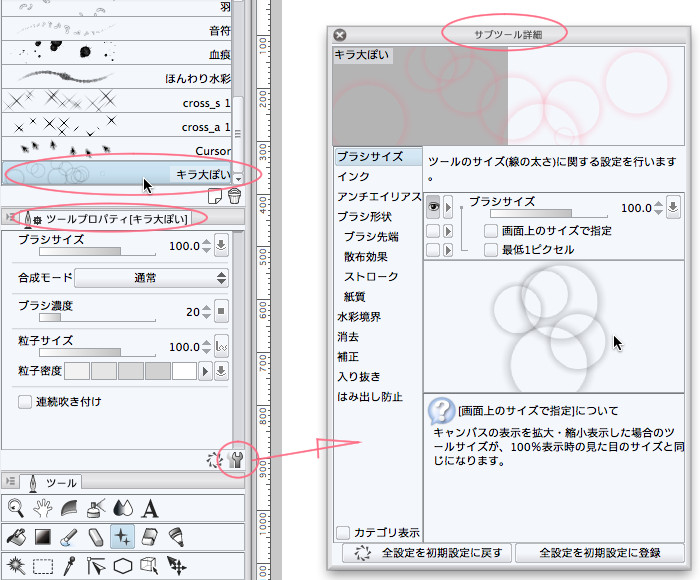Select the Brush tool with blue paint
The width and height of the screenshot is (700, 580).
[69, 537]
